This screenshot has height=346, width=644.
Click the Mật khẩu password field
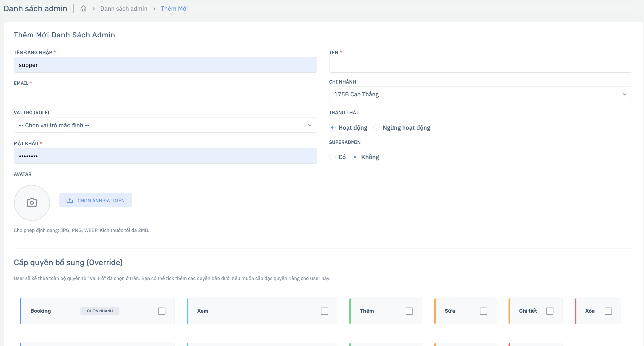[165, 156]
